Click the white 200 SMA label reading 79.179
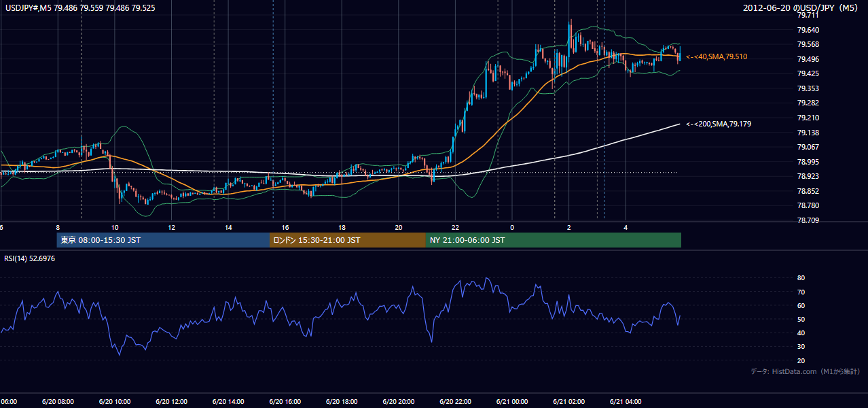 tap(719, 124)
